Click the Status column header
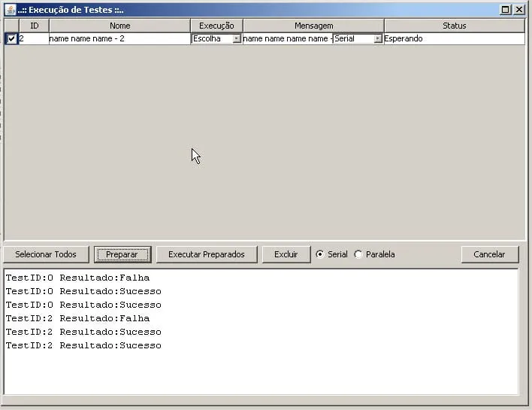The width and height of the screenshot is (532, 410). pos(455,26)
